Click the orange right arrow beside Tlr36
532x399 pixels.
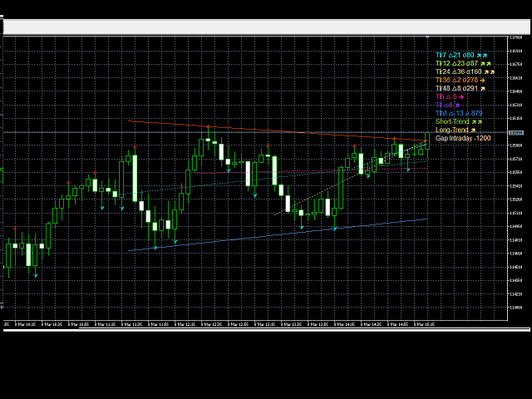482,81
